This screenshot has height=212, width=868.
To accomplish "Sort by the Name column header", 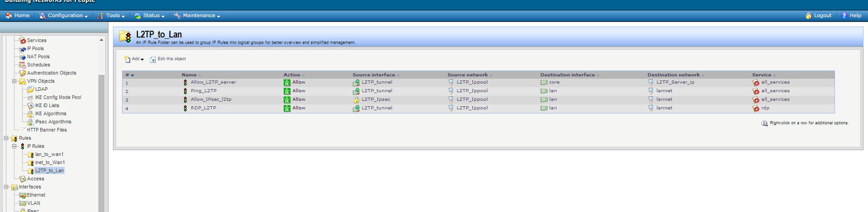I will 189,75.
